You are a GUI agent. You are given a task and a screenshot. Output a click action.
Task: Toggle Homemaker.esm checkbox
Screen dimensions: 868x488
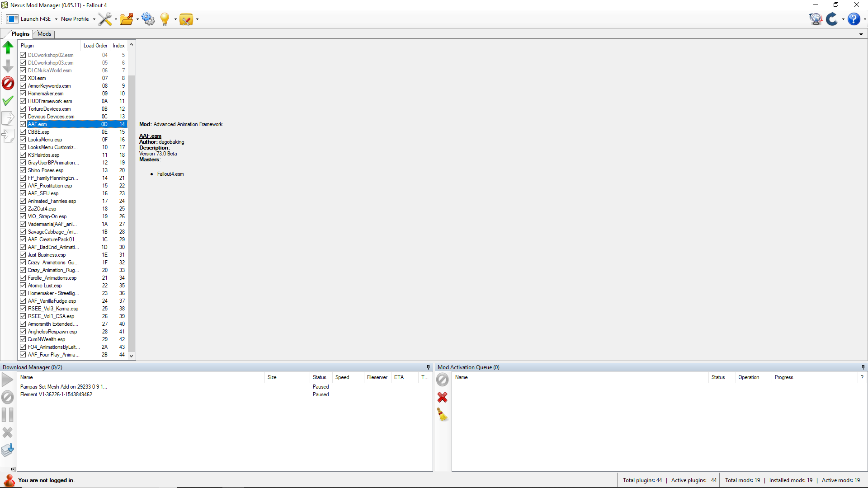tap(23, 94)
